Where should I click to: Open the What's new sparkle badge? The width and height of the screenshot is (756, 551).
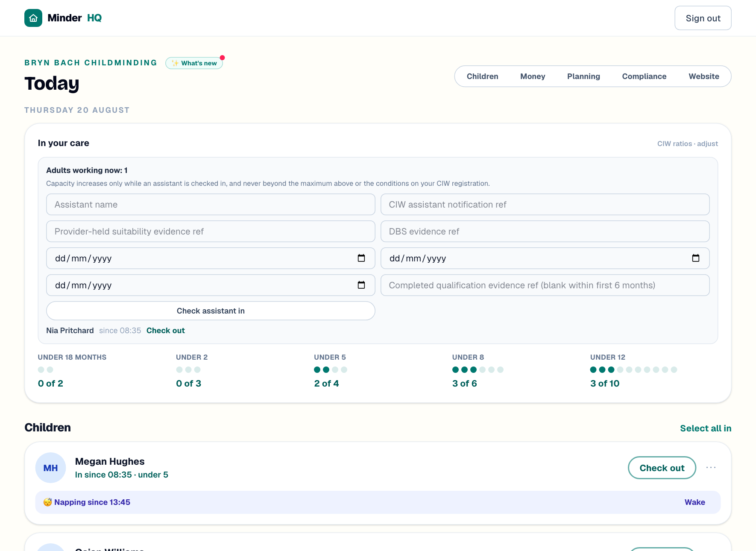coord(194,63)
